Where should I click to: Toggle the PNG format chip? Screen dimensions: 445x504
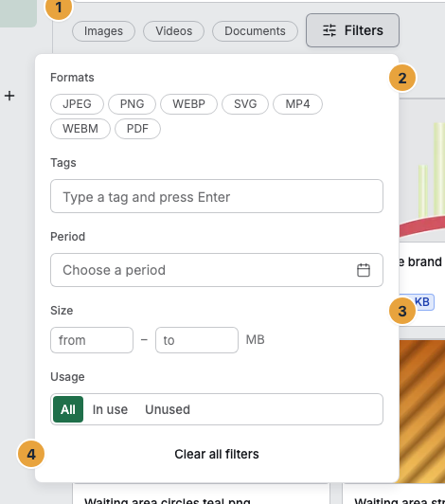coord(132,104)
